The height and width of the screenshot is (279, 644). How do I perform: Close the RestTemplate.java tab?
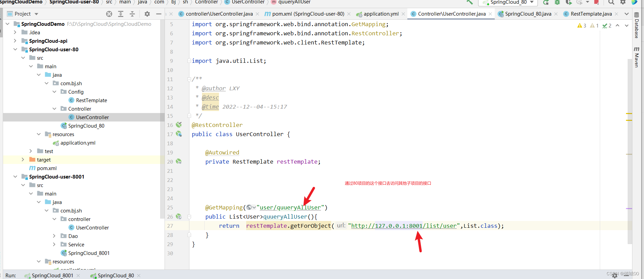click(616, 14)
